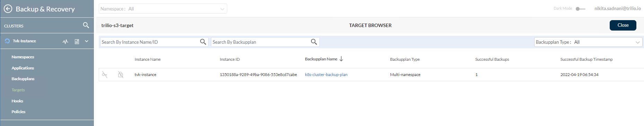The height and width of the screenshot is (126, 644).
Task: Open the Namespace All dropdown
Action: [163, 9]
